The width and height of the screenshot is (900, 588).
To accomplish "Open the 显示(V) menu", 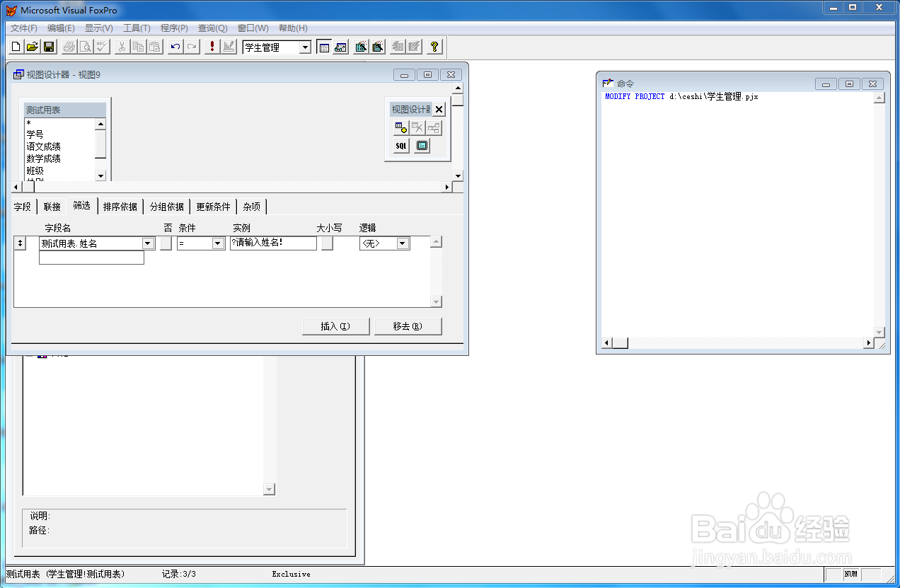I will (x=99, y=28).
